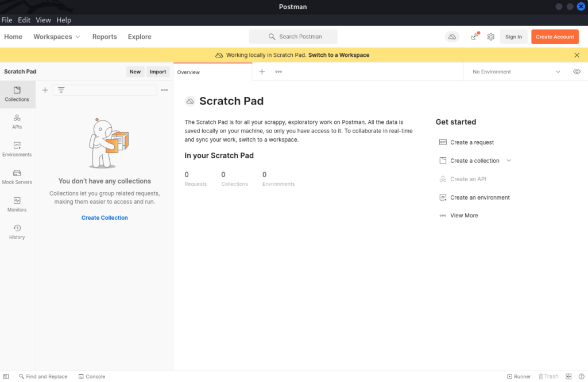Click the collections filter input field

pos(105,90)
